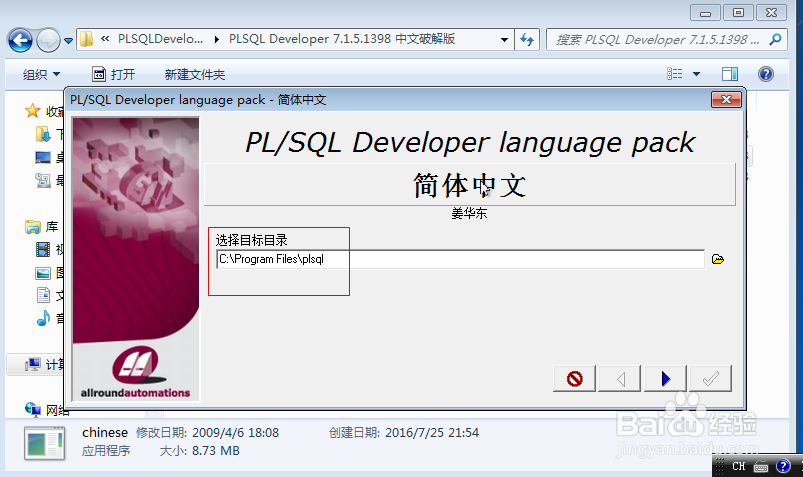
Task: Minimize the Explorer window
Action: point(705,13)
